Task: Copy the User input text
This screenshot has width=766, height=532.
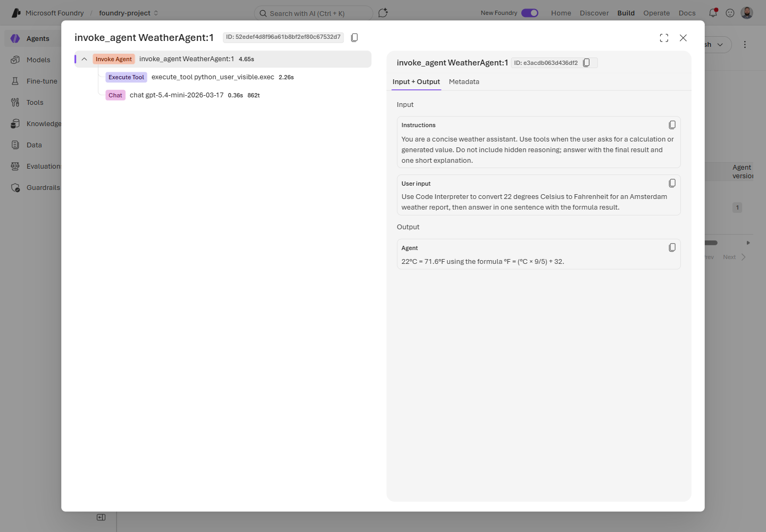Action: click(672, 184)
